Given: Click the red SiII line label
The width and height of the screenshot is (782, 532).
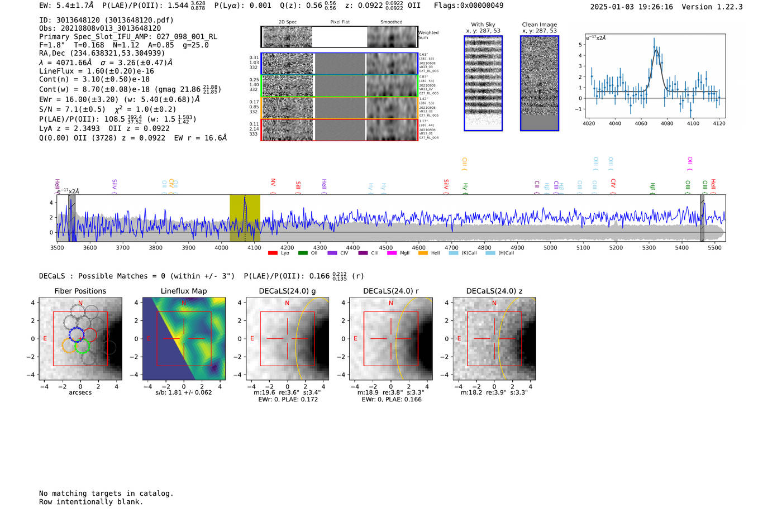Looking at the screenshot, I should point(298,187).
